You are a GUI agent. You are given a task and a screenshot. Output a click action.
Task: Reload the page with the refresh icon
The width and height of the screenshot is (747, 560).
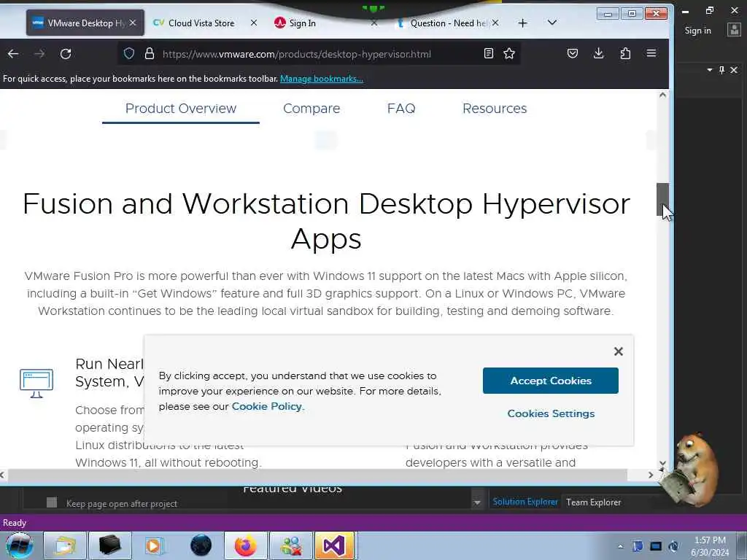[x=66, y=54]
